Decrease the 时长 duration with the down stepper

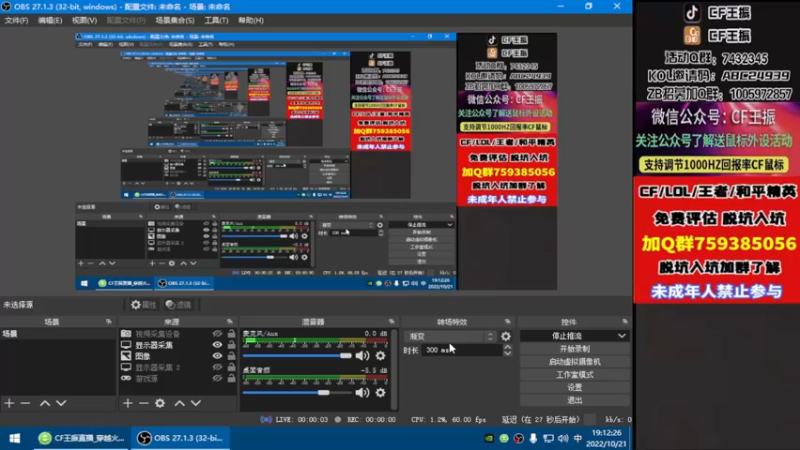pos(507,353)
